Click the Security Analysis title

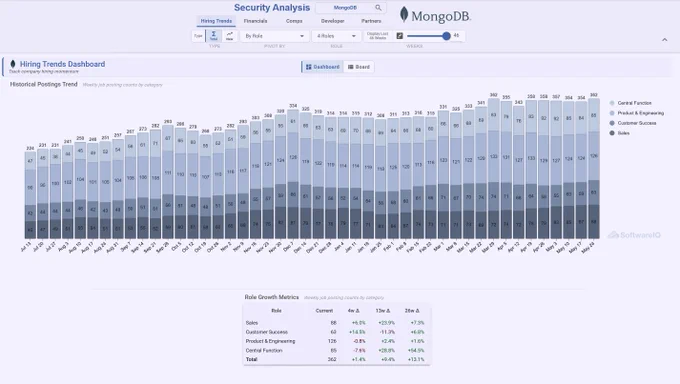coord(272,7)
